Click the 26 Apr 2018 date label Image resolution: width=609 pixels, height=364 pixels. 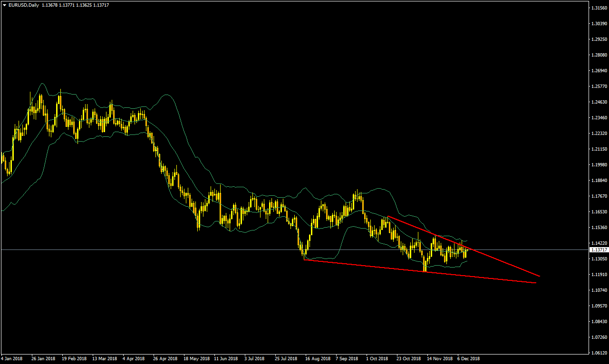pyautogui.click(x=165, y=359)
